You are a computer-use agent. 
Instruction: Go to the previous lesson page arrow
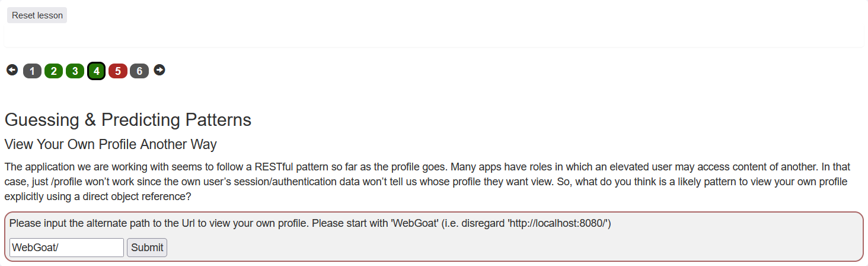tap(12, 70)
